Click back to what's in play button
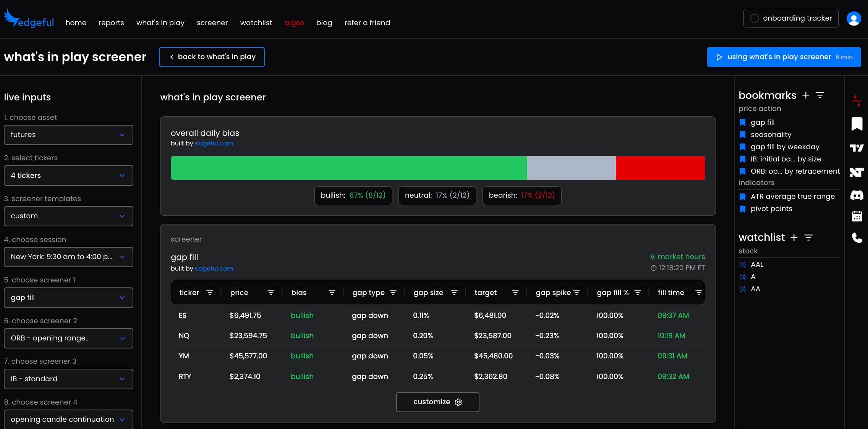This screenshot has height=429, width=868. (212, 57)
